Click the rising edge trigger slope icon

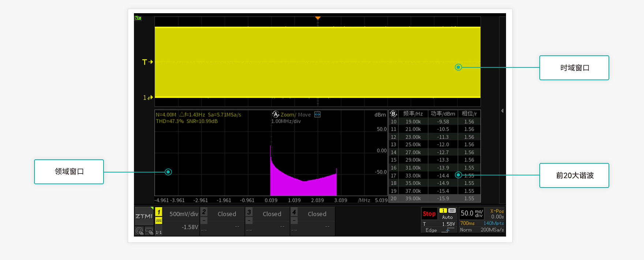coord(447,230)
